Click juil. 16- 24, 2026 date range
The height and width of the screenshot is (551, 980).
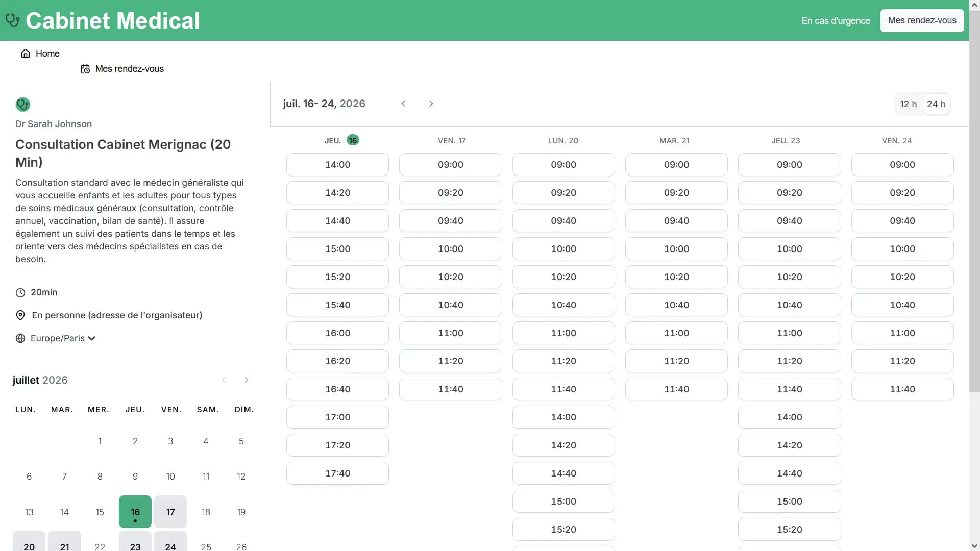point(324,104)
